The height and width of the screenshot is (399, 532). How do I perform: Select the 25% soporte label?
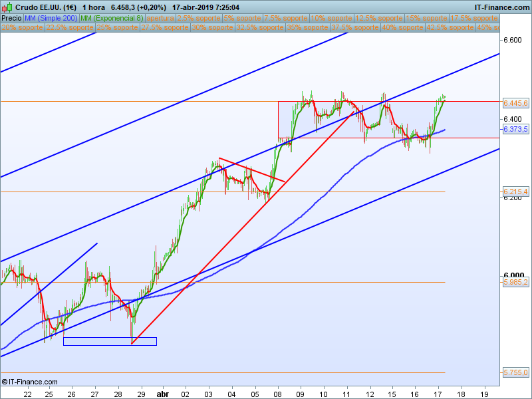pos(118,27)
